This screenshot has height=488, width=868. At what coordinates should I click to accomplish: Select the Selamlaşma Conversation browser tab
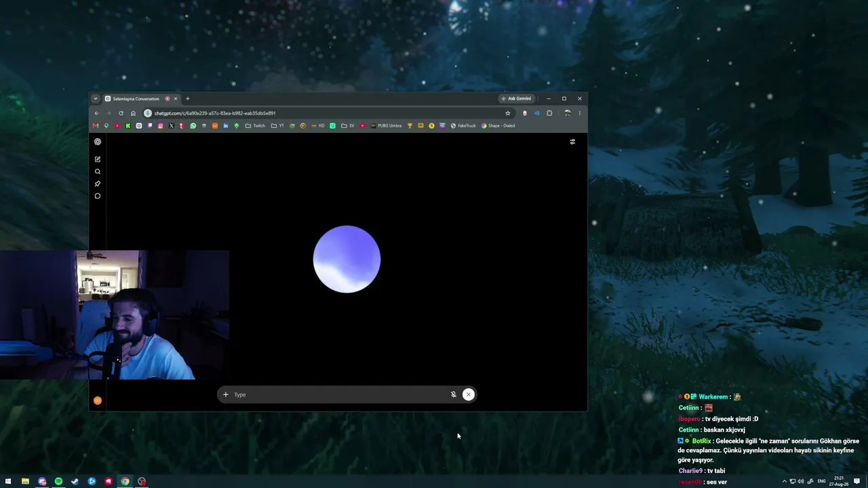pyautogui.click(x=141, y=99)
